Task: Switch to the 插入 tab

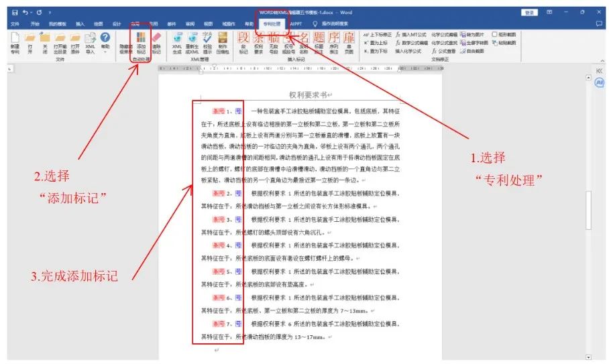Action: [80, 24]
